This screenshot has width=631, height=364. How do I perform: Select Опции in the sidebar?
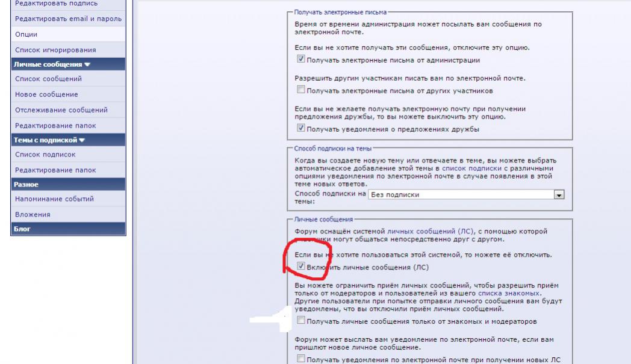(26, 34)
